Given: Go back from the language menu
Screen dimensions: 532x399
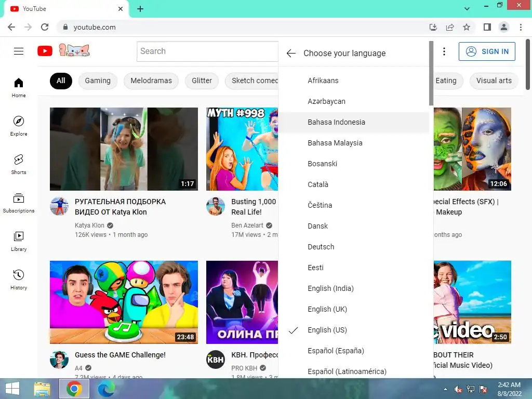Looking at the screenshot, I should click(291, 54).
